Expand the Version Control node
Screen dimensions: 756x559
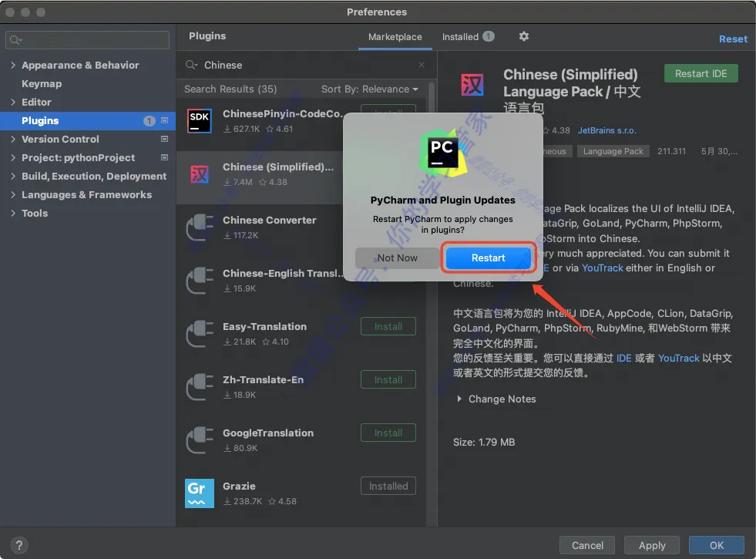coord(13,139)
